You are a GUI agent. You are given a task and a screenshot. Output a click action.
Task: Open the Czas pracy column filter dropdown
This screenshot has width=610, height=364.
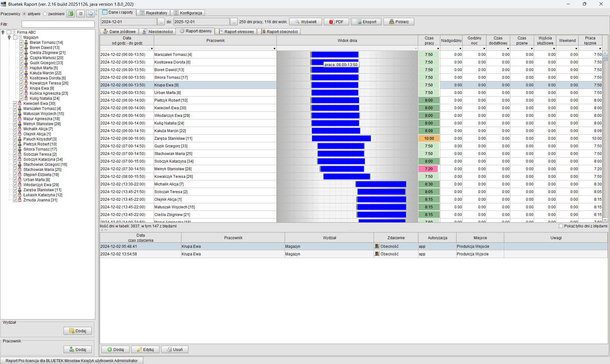click(438, 49)
